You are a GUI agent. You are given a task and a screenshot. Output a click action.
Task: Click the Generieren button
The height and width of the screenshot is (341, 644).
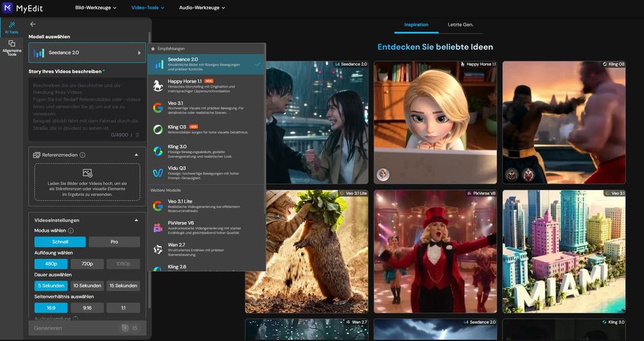pyautogui.click(x=87, y=328)
